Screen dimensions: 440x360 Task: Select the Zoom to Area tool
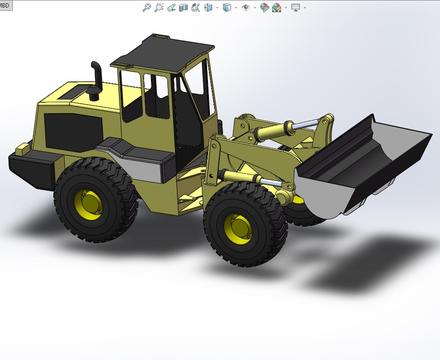tap(159, 7)
